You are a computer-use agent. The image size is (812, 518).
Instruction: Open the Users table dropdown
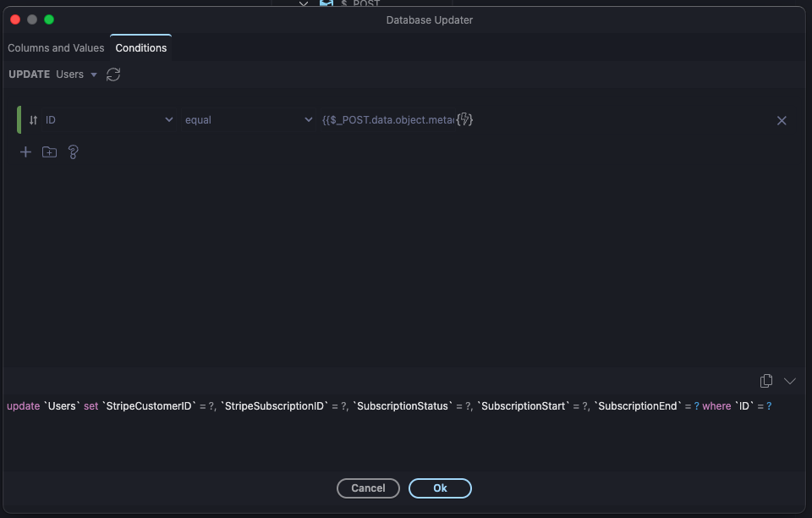coord(76,74)
